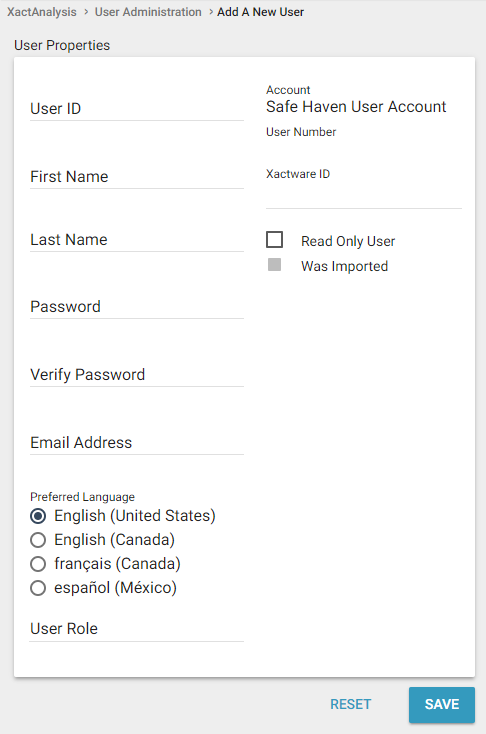Click the Was Imported checkbox

[274, 264]
